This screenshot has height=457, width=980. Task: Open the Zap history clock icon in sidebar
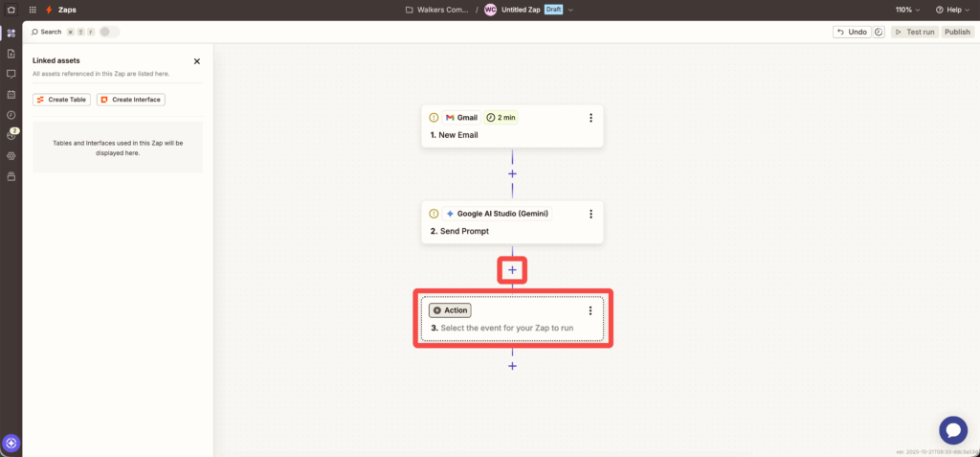click(11, 115)
